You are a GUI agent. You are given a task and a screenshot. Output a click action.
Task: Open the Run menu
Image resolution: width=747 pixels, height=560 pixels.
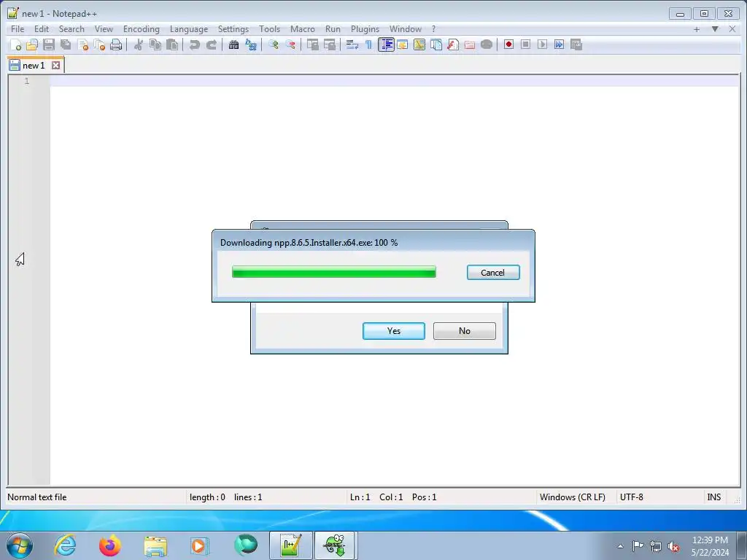click(x=333, y=29)
